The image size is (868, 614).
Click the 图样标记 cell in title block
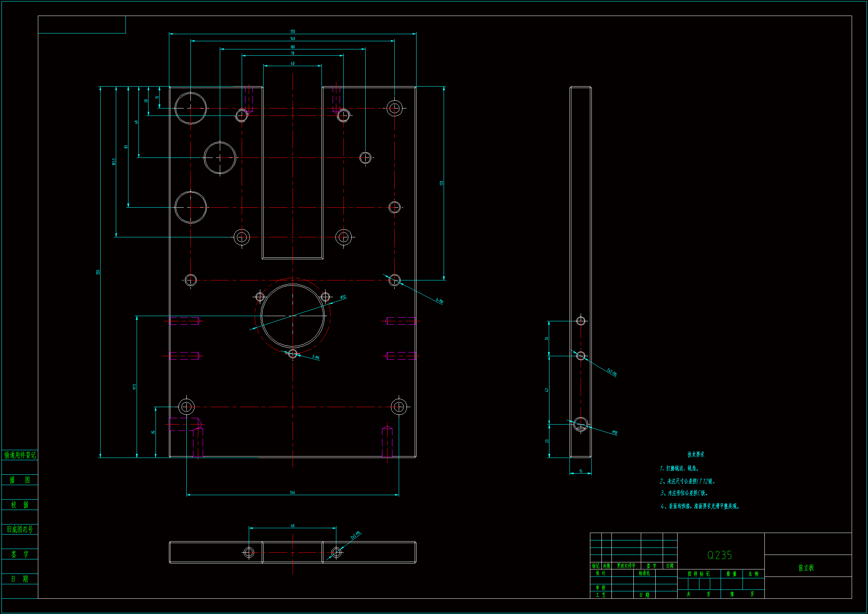pyautogui.click(x=699, y=574)
